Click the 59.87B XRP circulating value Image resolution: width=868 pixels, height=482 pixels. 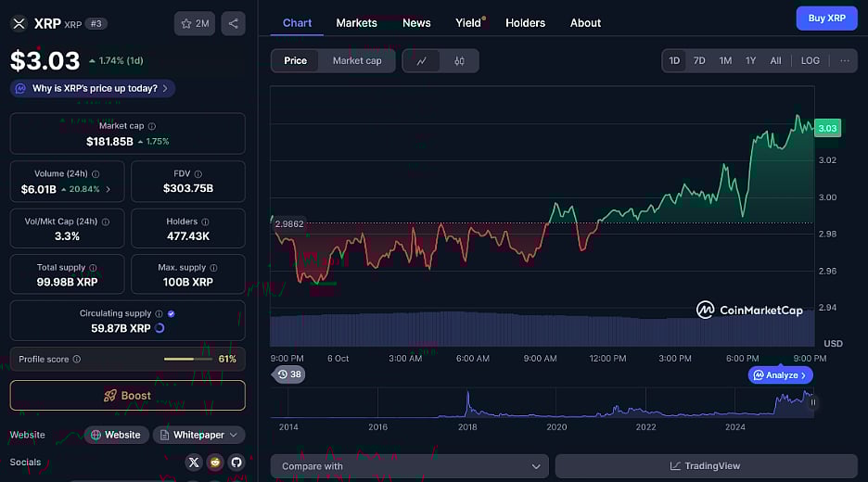click(x=121, y=329)
